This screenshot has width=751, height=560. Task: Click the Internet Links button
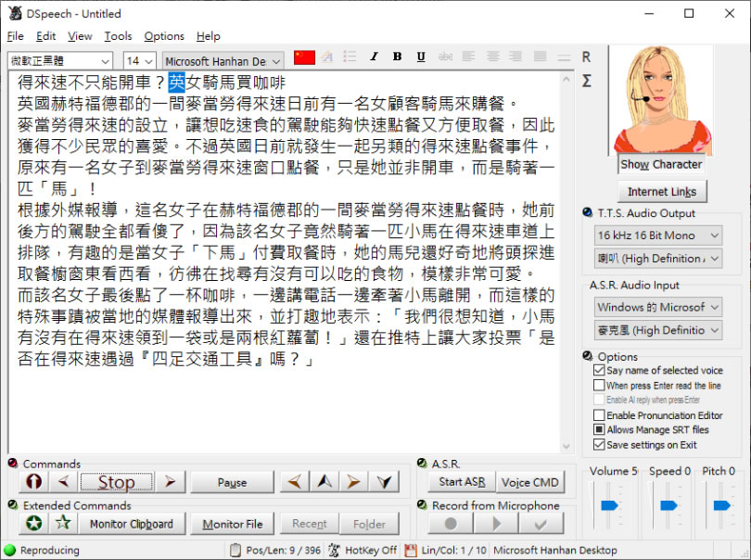pyautogui.click(x=661, y=192)
